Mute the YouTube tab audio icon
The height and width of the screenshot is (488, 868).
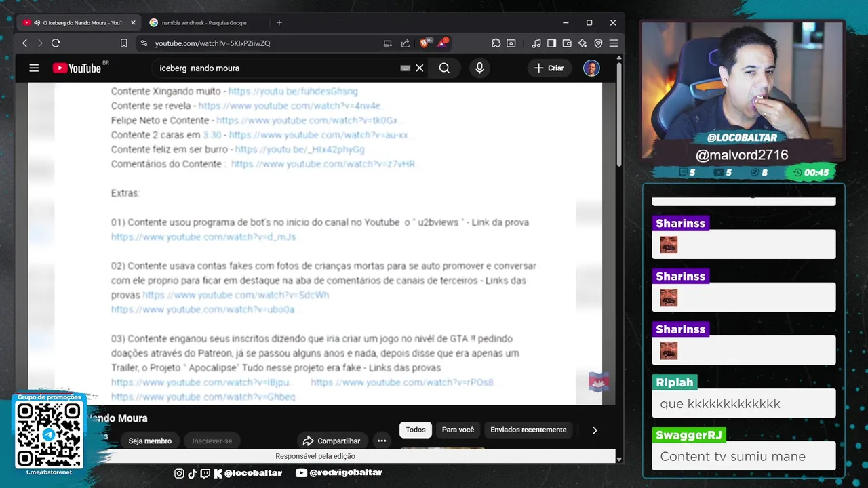pos(37,22)
